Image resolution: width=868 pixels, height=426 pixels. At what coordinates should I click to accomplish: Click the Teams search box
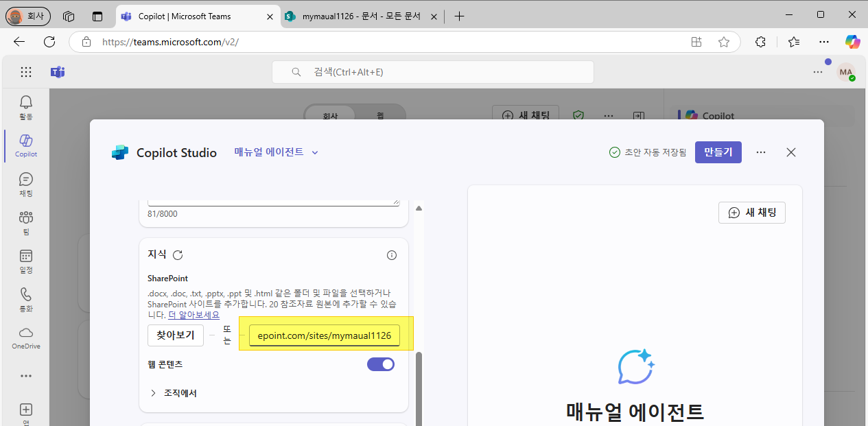(x=432, y=72)
